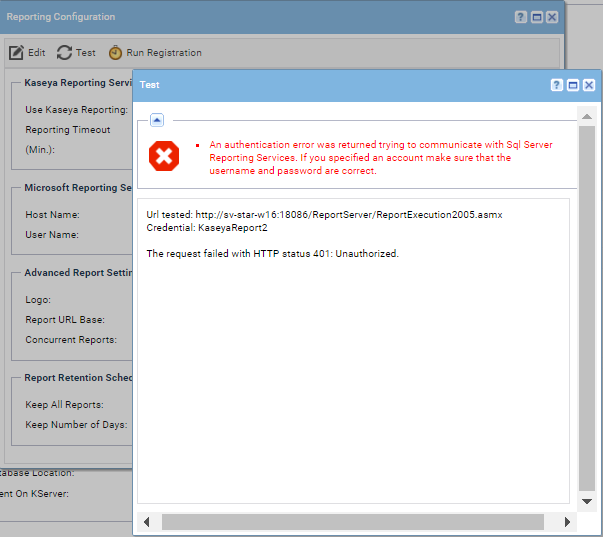Maximize the Test dialog window

[573, 85]
